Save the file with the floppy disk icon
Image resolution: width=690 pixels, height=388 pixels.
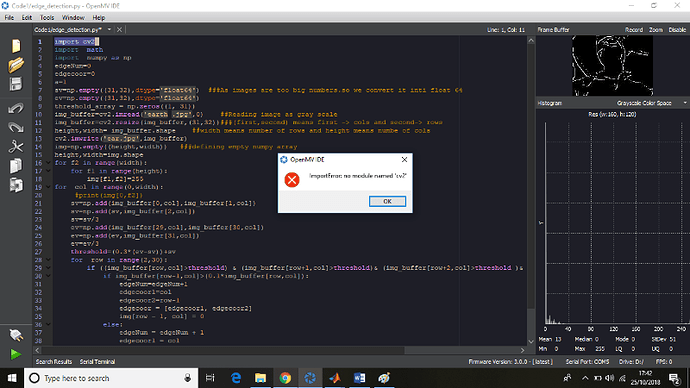coord(16,84)
